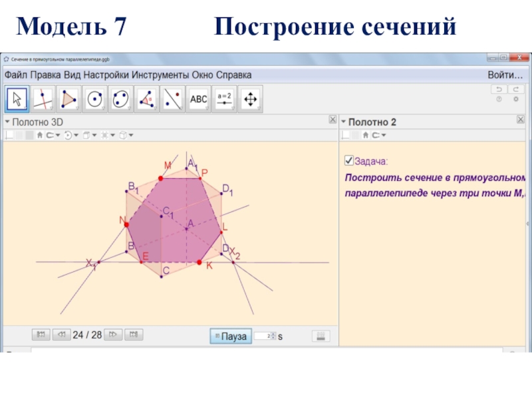Toggle axes in Полотно 2 style bar
The width and height of the screenshot is (532, 399).
tap(345, 136)
